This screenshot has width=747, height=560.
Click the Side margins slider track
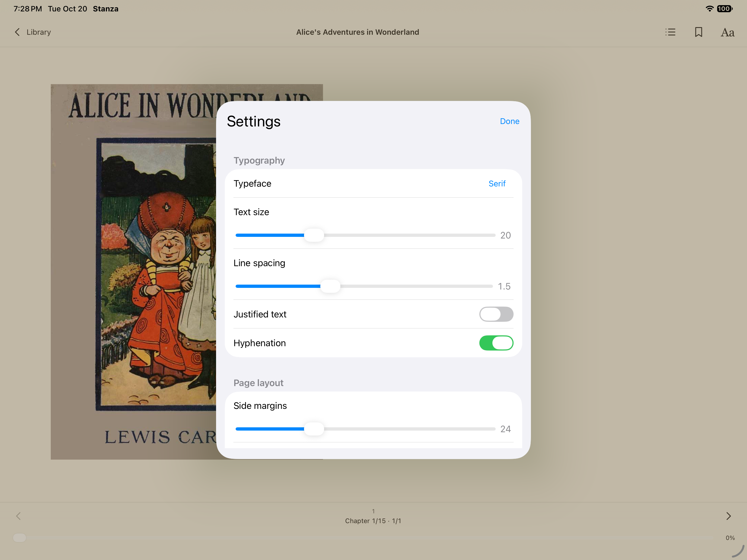point(365,429)
